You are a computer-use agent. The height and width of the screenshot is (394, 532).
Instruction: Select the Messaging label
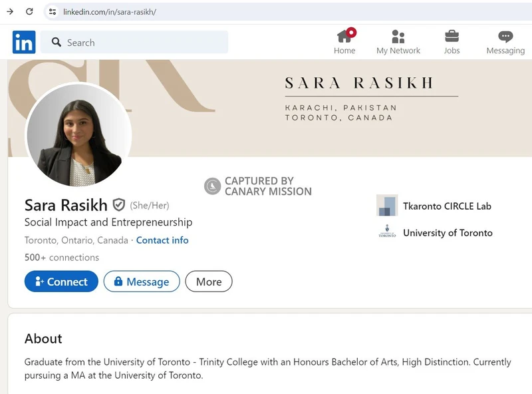[505, 51]
